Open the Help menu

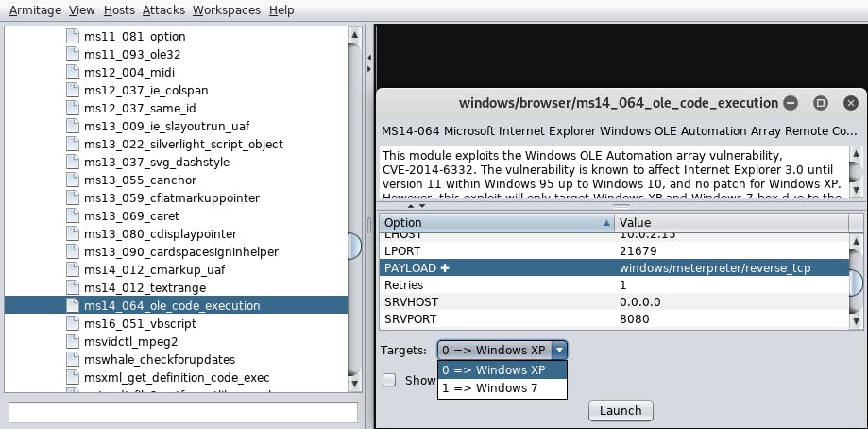coord(281,10)
